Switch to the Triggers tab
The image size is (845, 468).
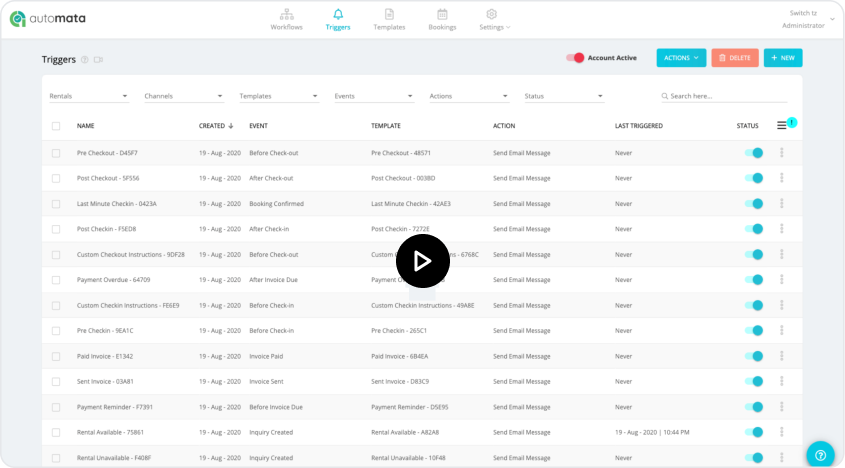(x=338, y=19)
